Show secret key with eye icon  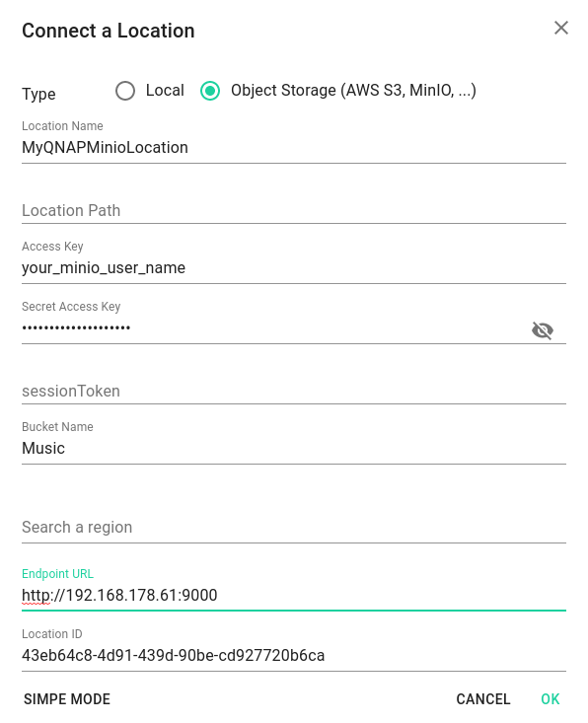pos(543,330)
